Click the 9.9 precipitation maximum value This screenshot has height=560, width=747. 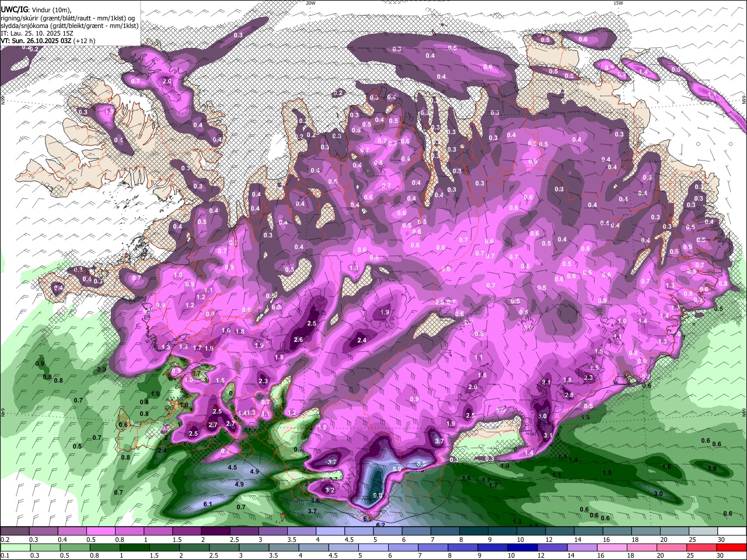(x=378, y=495)
